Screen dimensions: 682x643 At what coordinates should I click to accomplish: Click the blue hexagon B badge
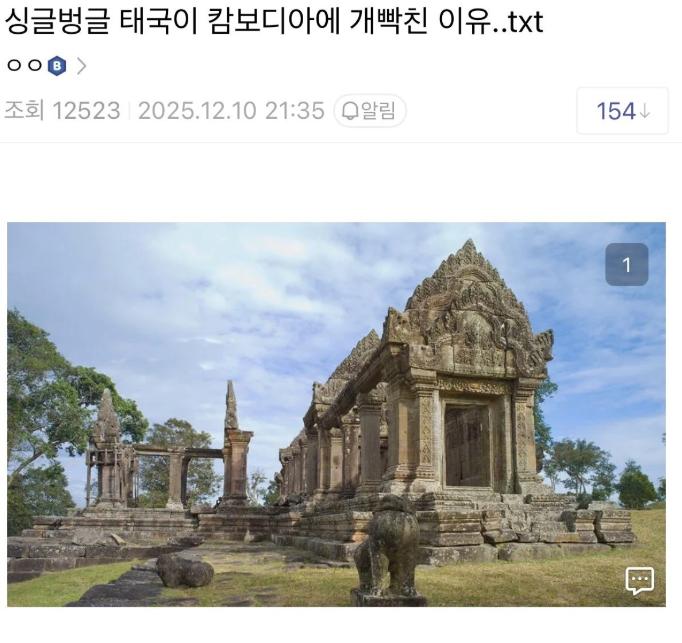pyautogui.click(x=57, y=66)
